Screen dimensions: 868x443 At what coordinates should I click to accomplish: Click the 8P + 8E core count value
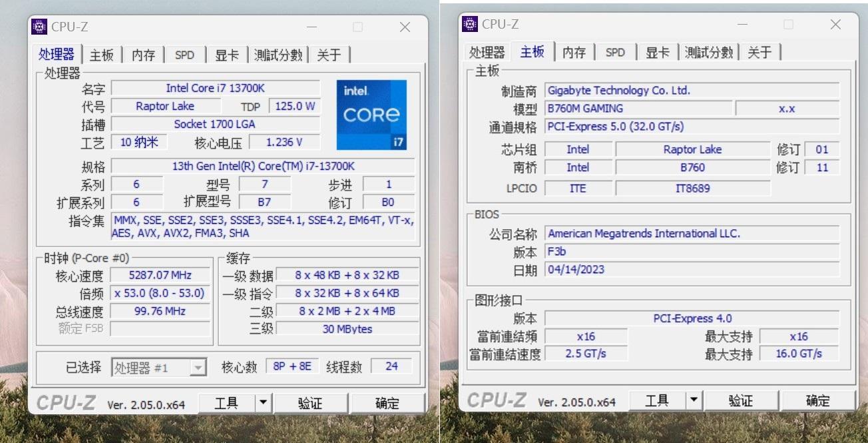coord(293,366)
